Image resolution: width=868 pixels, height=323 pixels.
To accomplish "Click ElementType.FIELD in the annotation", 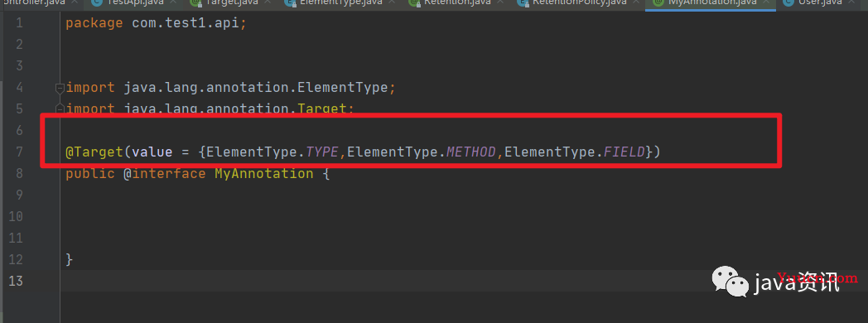I will (575, 152).
